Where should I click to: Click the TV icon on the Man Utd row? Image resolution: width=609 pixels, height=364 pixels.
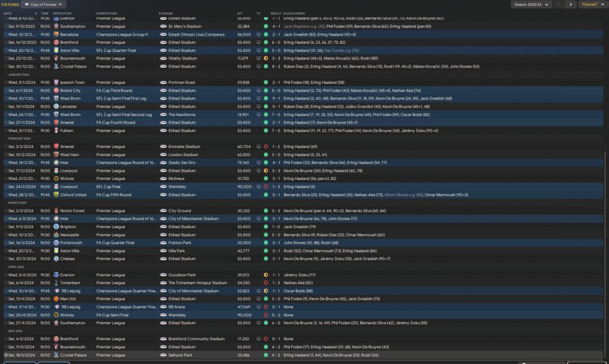259,299
